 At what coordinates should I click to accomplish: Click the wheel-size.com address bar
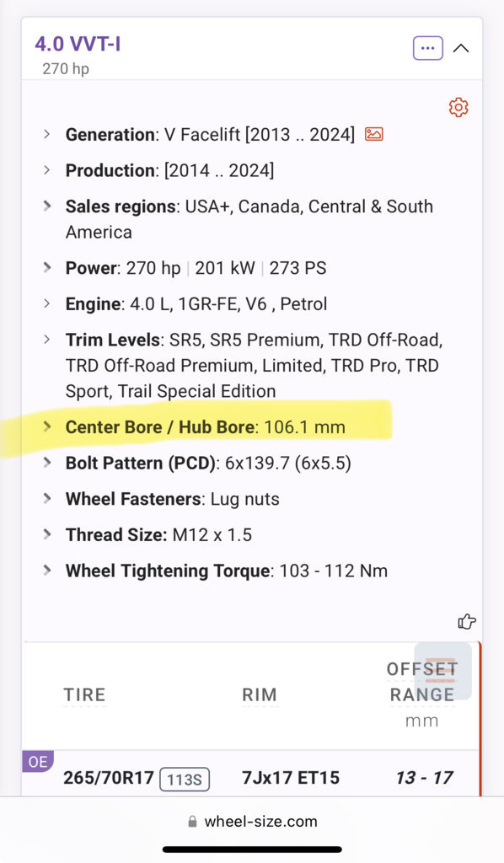point(252,822)
